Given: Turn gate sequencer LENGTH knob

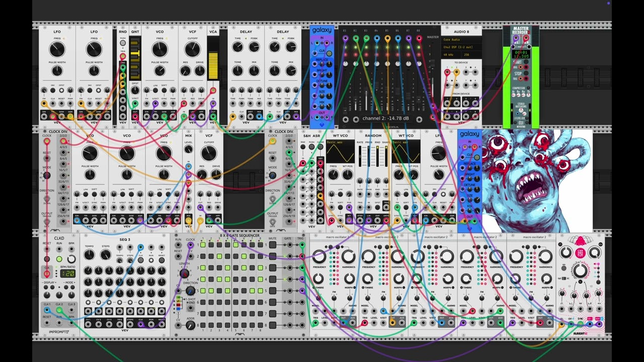Looking at the screenshot, I should click(184, 273).
